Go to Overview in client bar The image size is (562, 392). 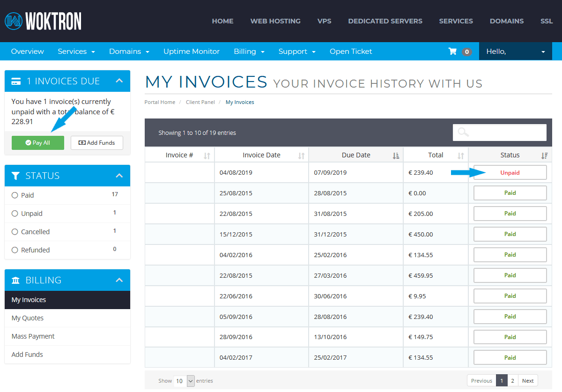[28, 52]
